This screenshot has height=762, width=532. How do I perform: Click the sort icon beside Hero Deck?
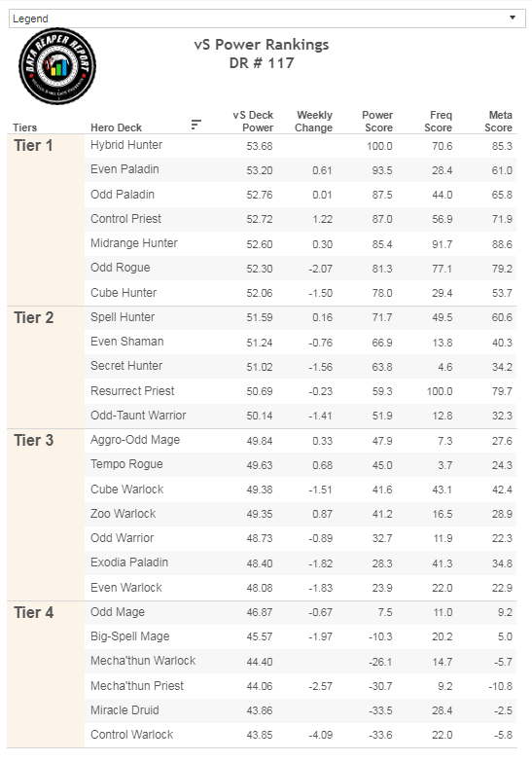click(195, 125)
